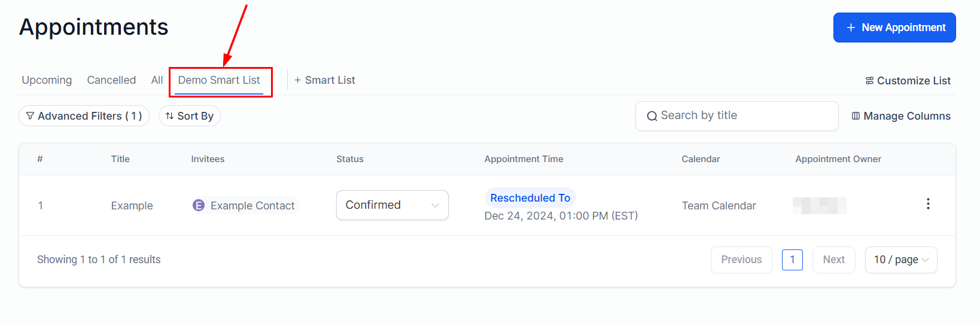This screenshot has width=980, height=326.
Task: Click the Manage Columns icon
Action: click(x=856, y=116)
